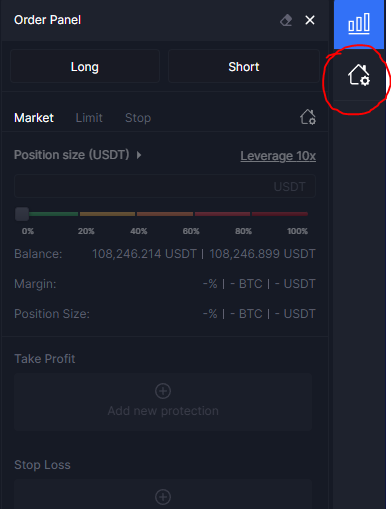The image size is (391, 509).
Task: Expand the Position size (USDT) arrow
Action: [139, 155]
